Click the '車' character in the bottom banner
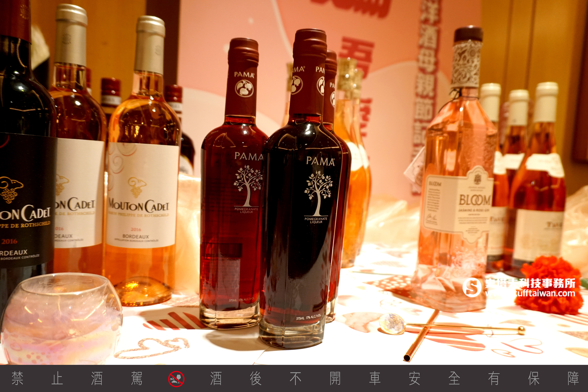Viewport: 588px width, 392px height. click(x=375, y=378)
